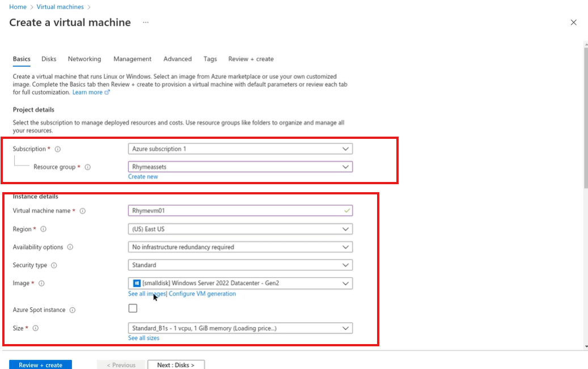Open the Availability options dropdown
This screenshot has width=588, height=369.
(240, 247)
